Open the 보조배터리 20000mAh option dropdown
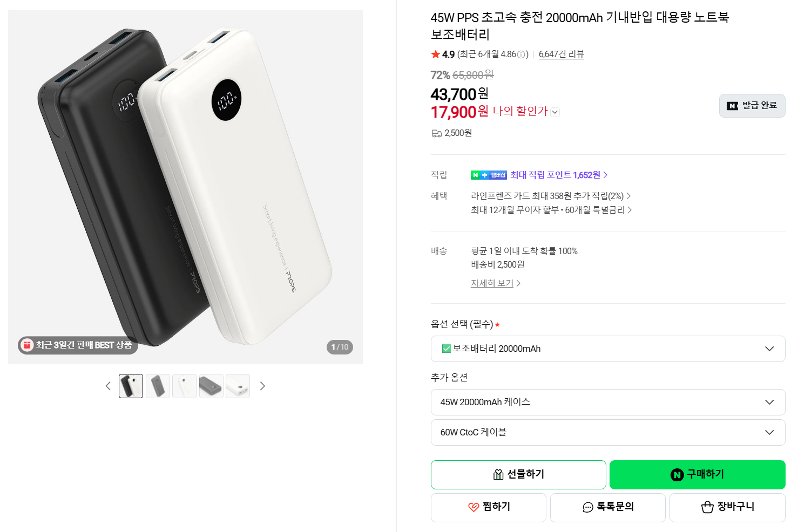 608,349
